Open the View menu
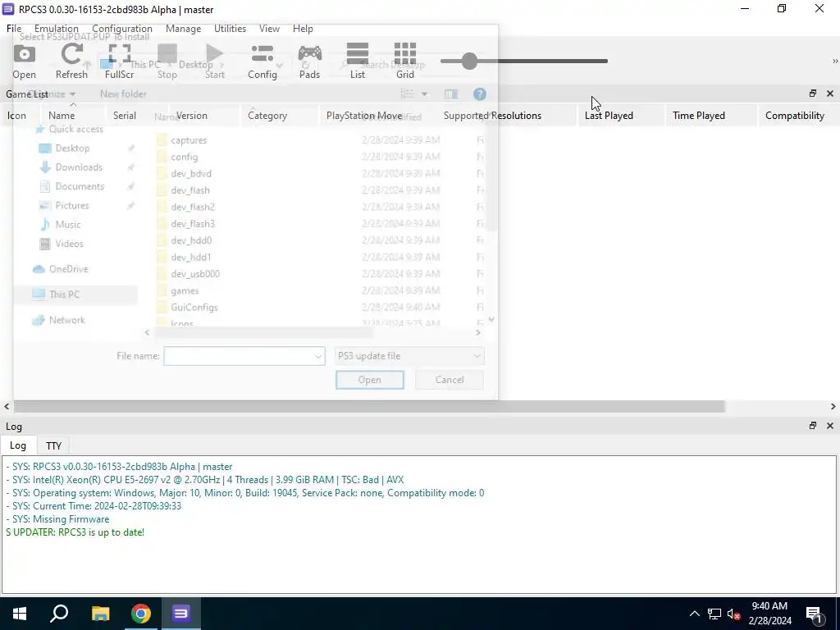Screen dimensions: 840x630 click(269, 29)
